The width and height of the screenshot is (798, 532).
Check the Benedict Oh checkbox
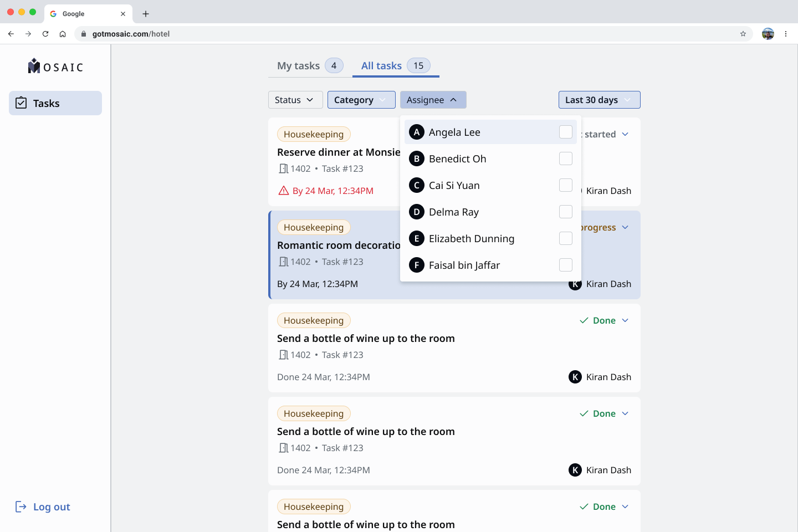tap(566, 158)
